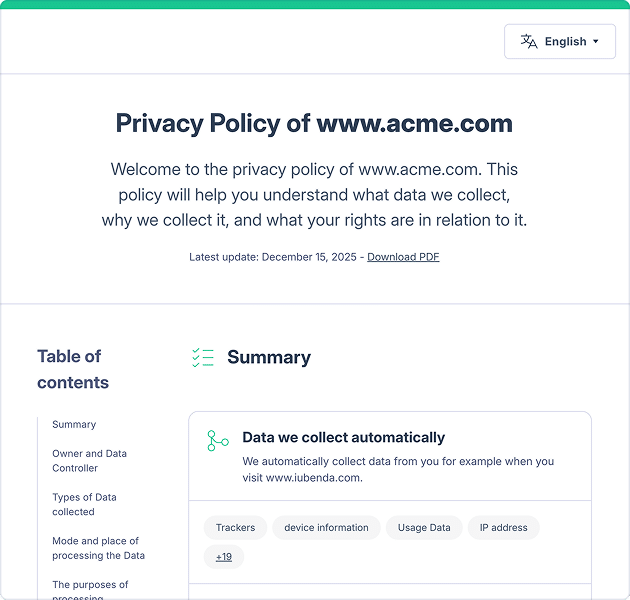Click the IP address tag
Viewport: 630px width, 600px height.
(503, 527)
